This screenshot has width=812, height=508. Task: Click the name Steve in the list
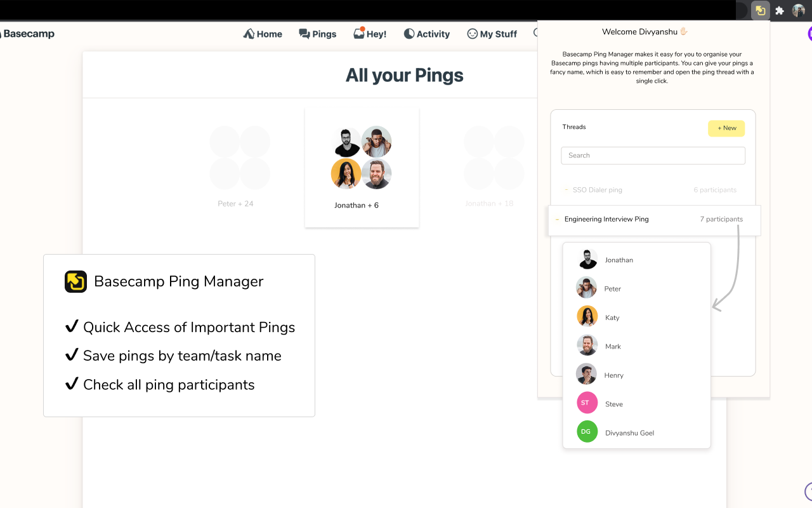click(x=614, y=404)
